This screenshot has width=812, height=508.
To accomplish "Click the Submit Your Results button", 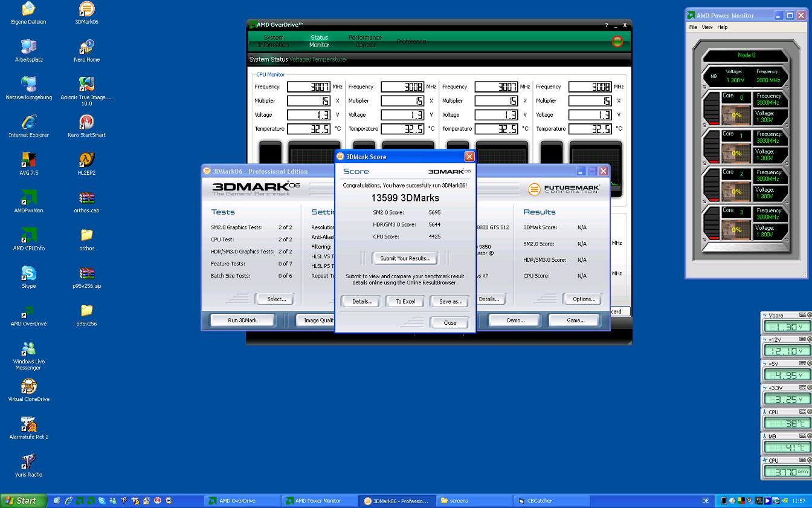I will point(405,258).
